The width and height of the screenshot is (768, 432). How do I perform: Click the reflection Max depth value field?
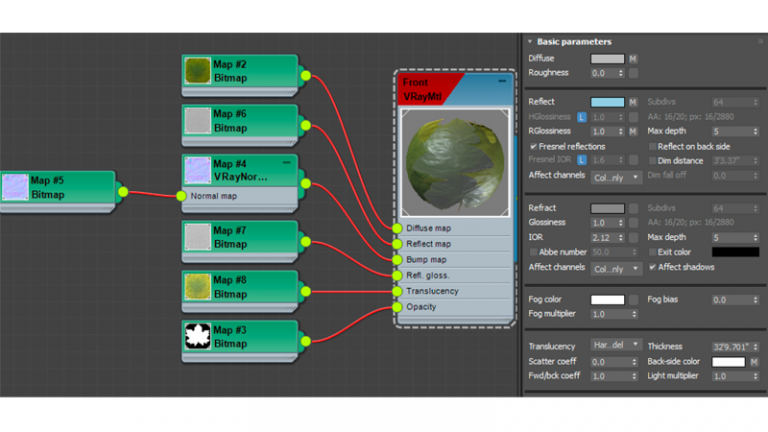(732, 131)
